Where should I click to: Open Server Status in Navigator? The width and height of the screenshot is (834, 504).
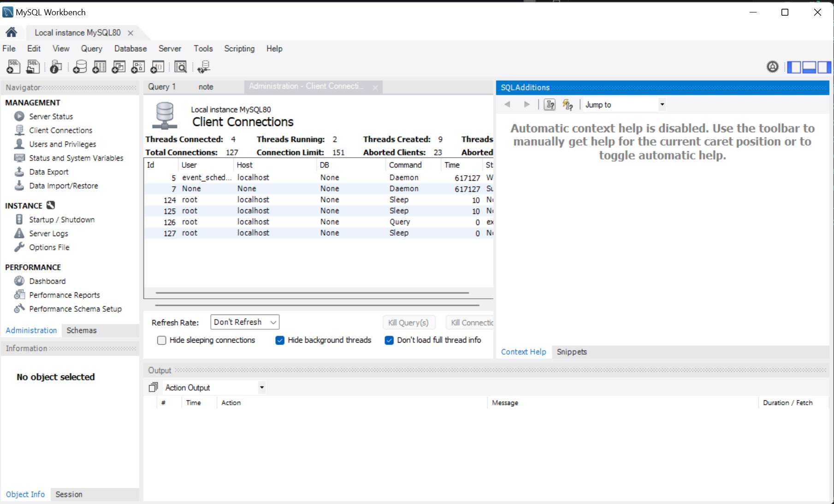click(51, 117)
